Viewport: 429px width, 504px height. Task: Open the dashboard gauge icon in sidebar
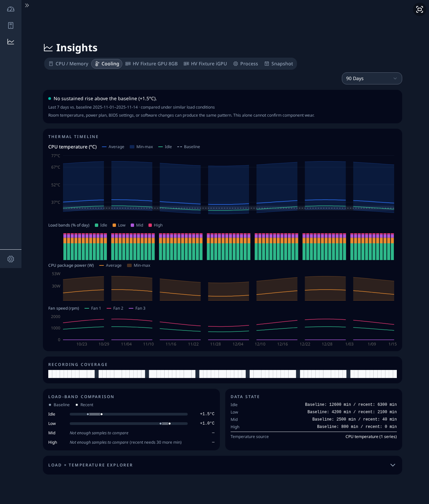pos(11,9)
